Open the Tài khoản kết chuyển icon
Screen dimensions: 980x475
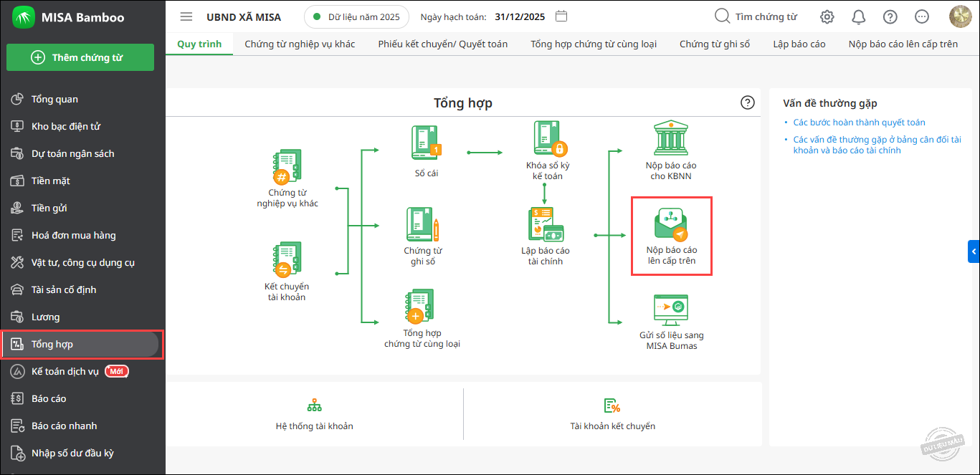click(x=612, y=406)
